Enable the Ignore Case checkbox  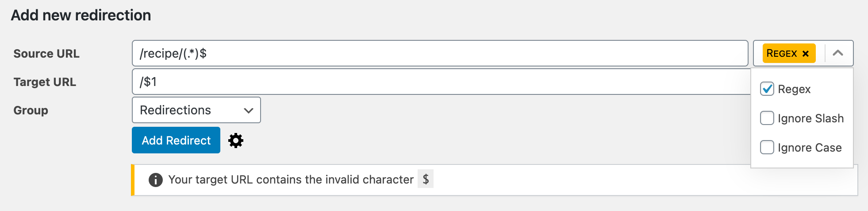pos(767,148)
